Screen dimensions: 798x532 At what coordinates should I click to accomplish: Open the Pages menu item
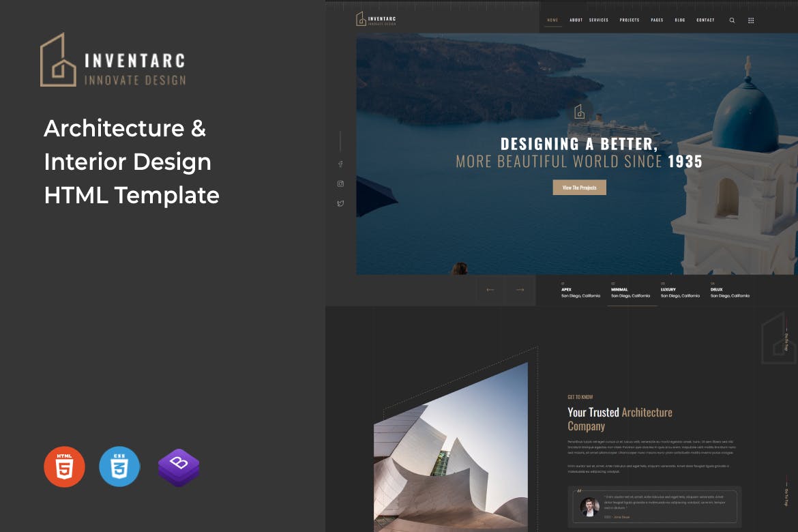pos(657,20)
